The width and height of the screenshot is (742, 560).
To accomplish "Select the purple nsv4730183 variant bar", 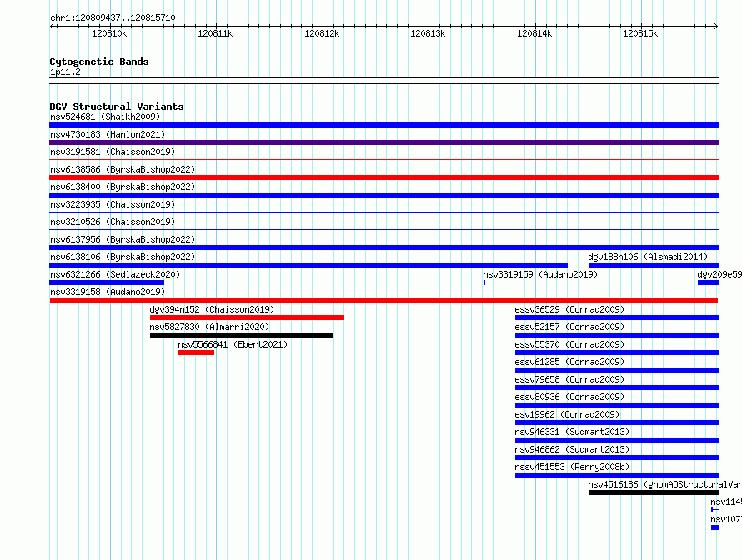I will pyautogui.click(x=384, y=142).
